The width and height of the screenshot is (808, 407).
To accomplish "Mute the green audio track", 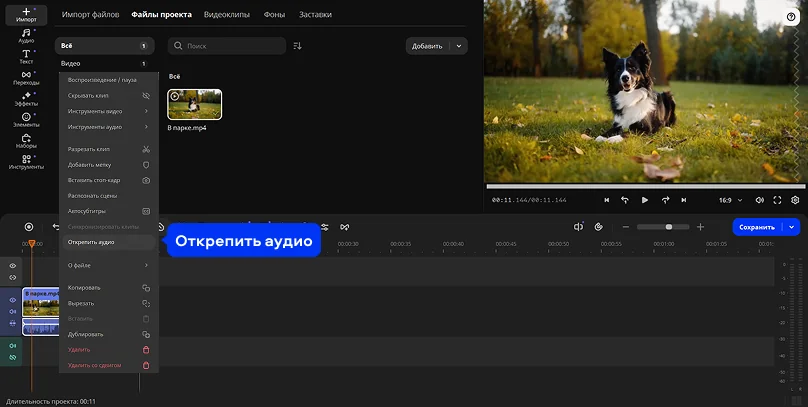I will [x=13, y=346].
